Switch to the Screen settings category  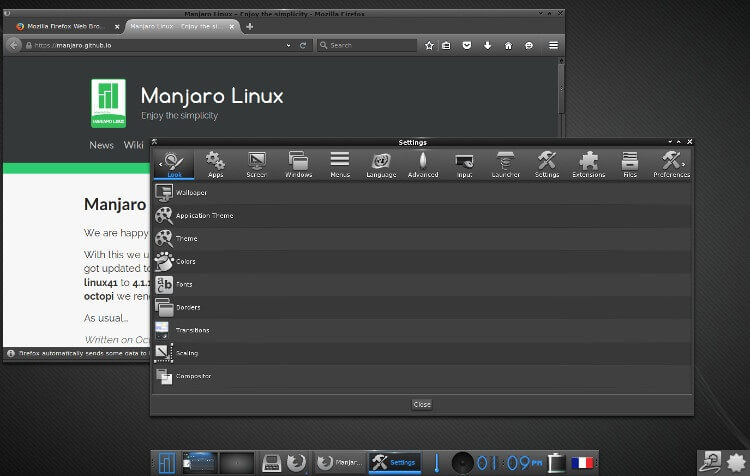click(257, 164)
